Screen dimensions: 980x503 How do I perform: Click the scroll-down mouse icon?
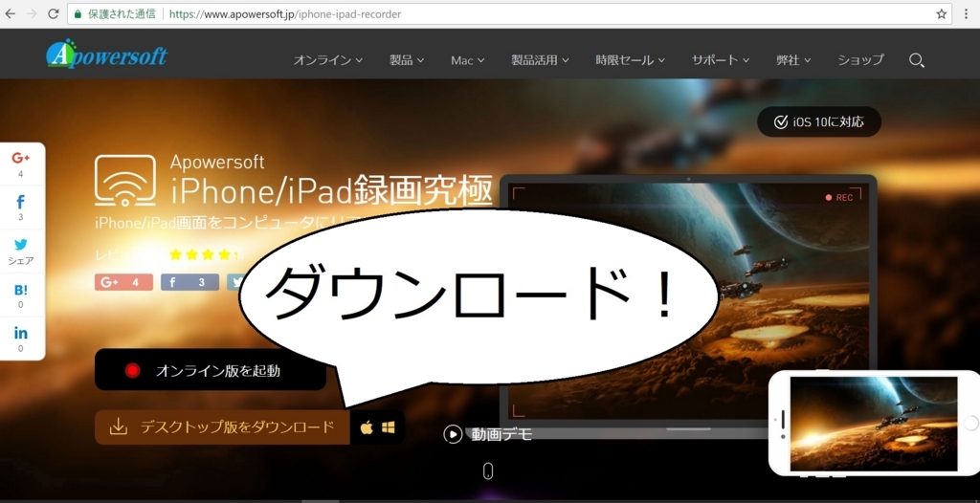[488, 471]
